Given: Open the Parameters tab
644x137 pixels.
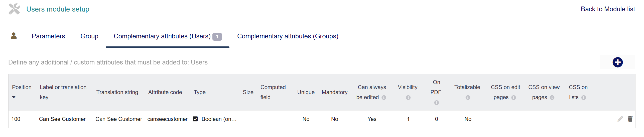Looking at the screenshot, I should coord(48,36).
